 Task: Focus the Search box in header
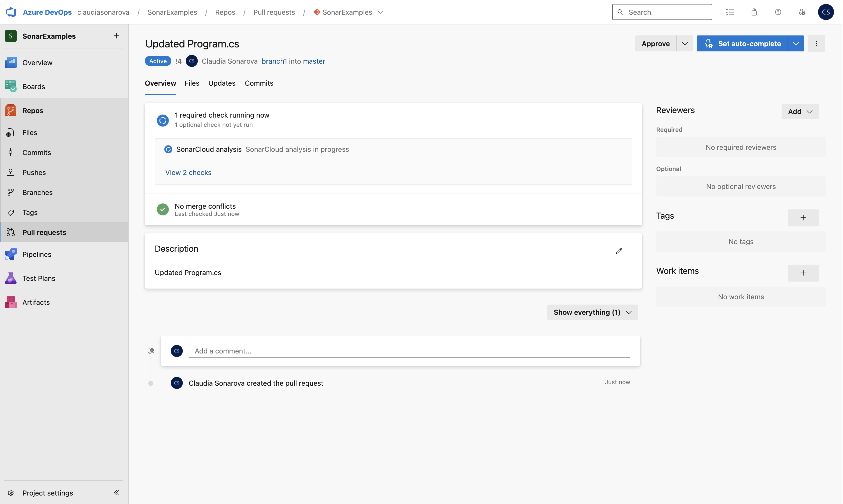point(662,12)
